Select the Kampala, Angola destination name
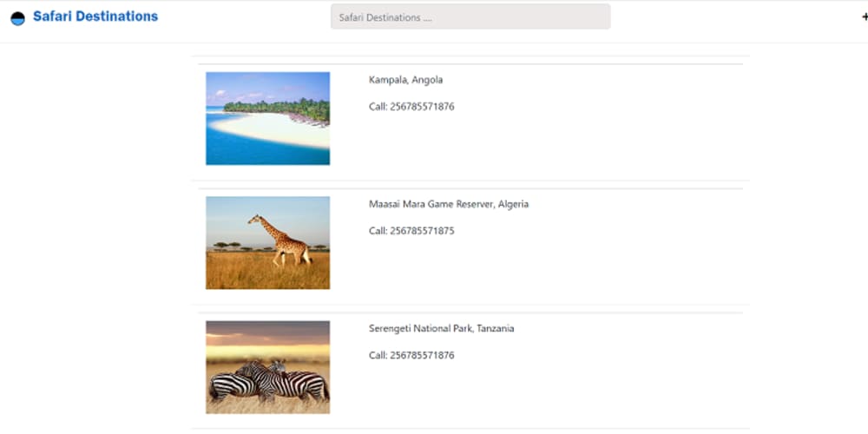The image size is (868, 434). [405, 80]
